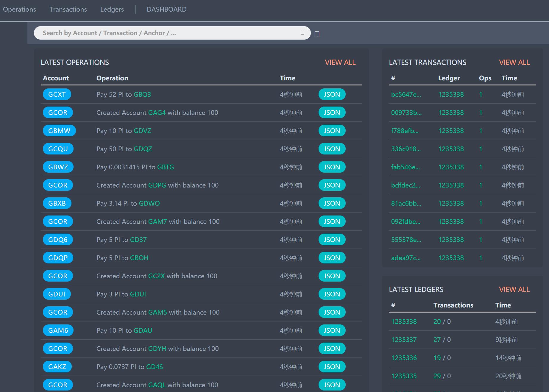This screenshot has width=549, height=392.
Task: Open transaction fab546e...
Action: tap(405, 167)
